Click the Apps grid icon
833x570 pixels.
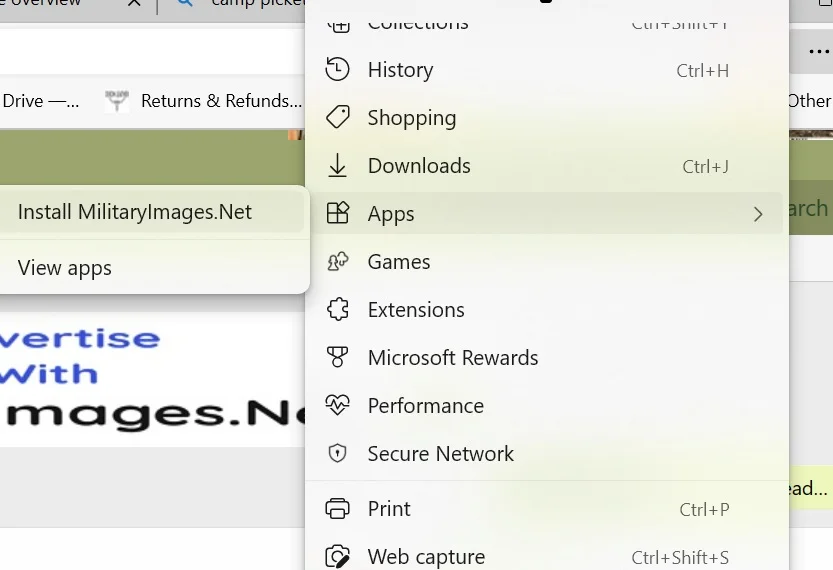pyautogui.click(x=337, y=214)
